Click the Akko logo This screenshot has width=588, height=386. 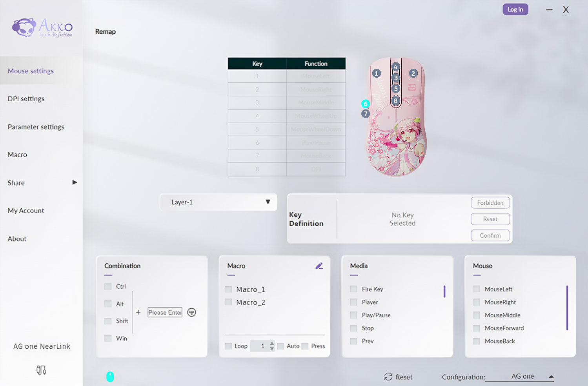point(42,27)
